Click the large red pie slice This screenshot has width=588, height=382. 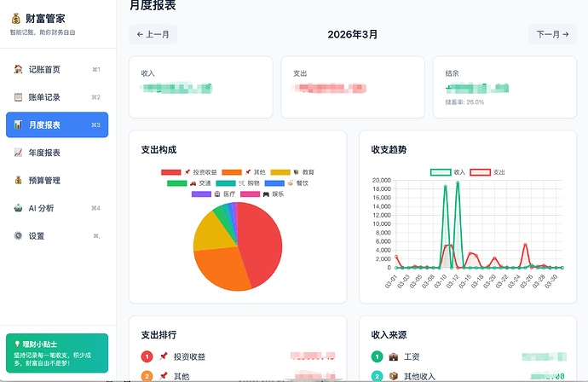click(x=261, y=242)
